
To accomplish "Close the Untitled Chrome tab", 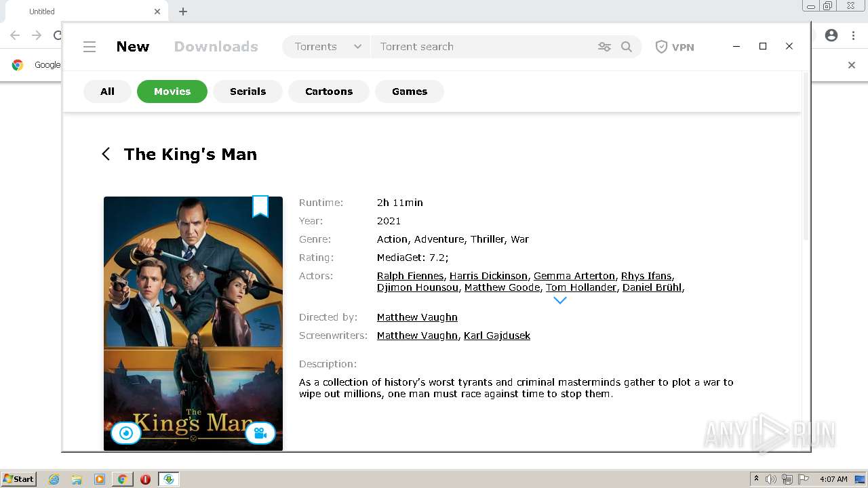I will click(157, 12).
